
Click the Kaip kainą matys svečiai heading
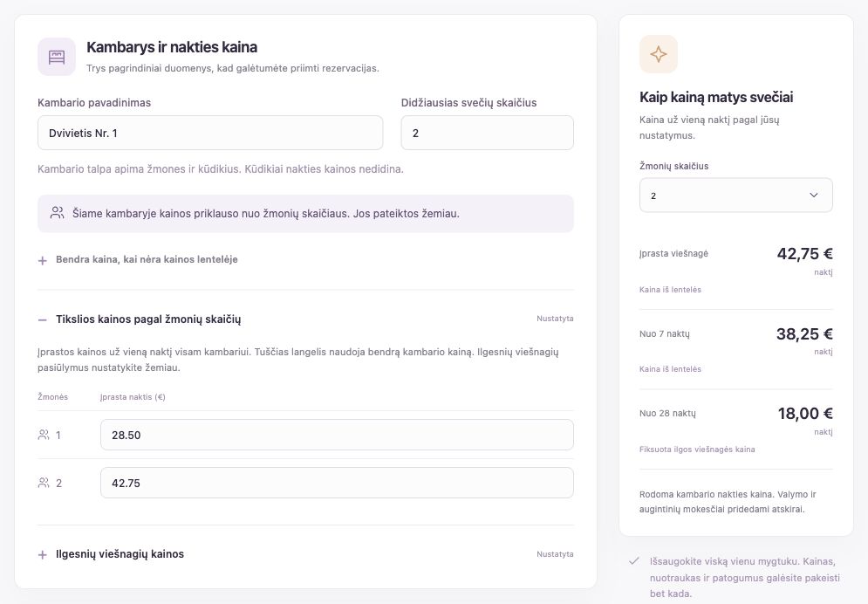pos(716,98)
